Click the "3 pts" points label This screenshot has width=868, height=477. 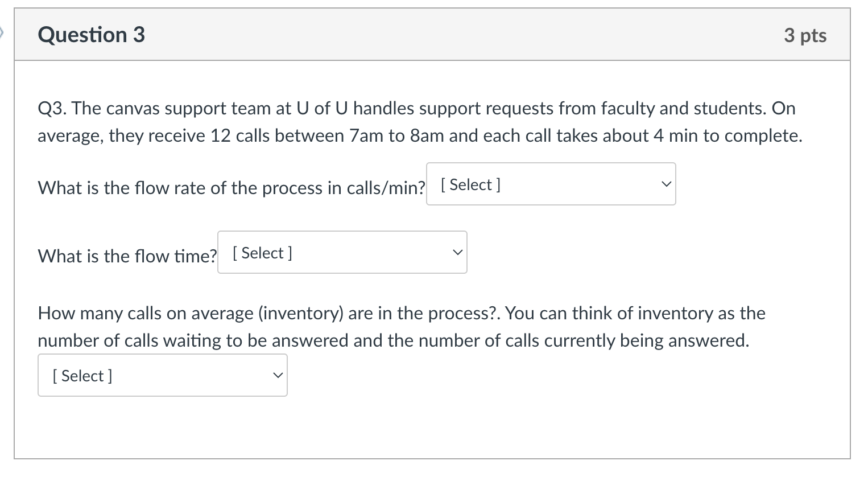click(805, 35)
